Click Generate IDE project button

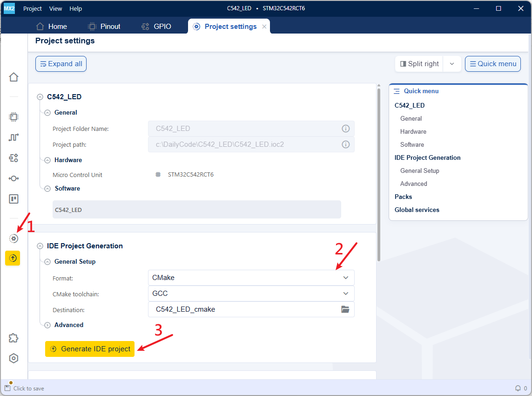(x=90, y=349)
